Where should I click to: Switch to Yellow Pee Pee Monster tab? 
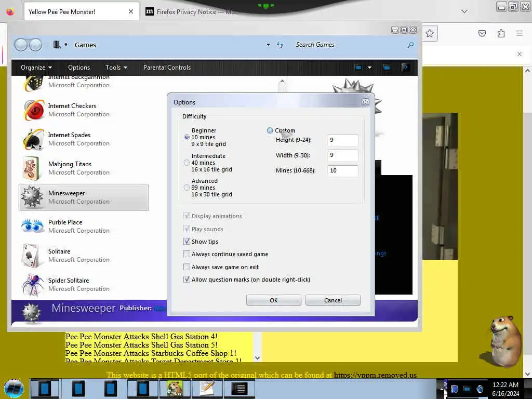tap(82, 12)
